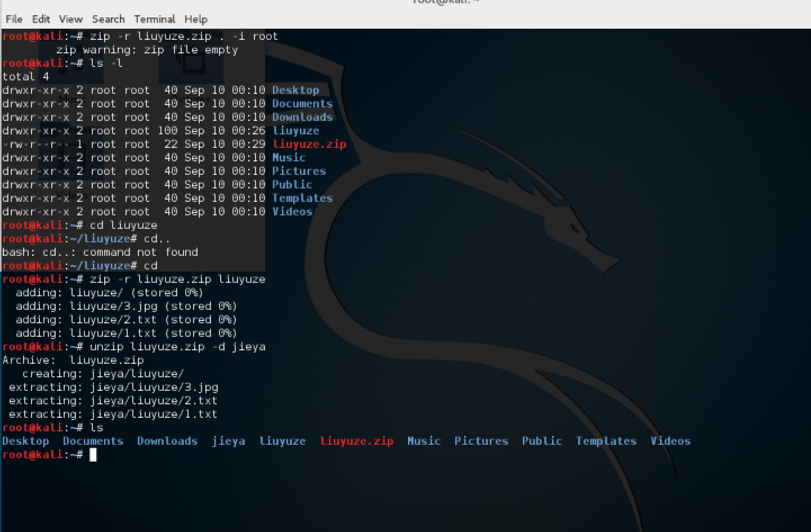Click red liuyuze.zip in the ls -l listing
The image size is (811, 532).
[x=309, y=144]
